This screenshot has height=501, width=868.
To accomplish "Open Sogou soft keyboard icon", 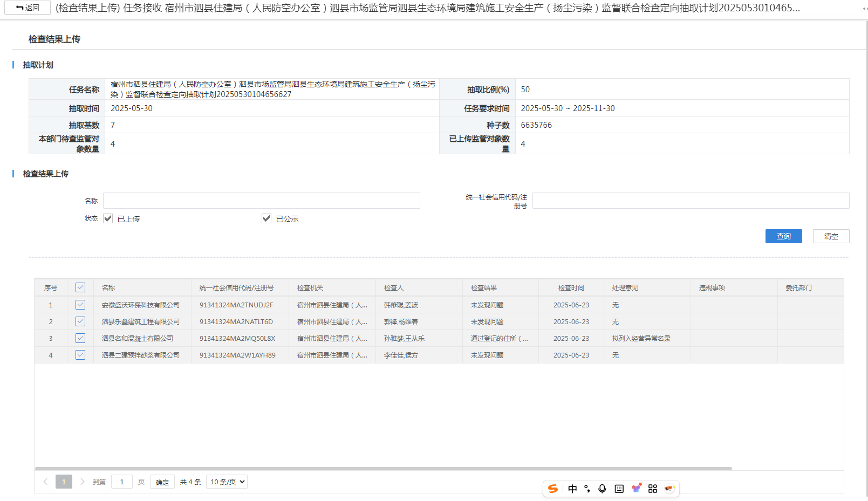I will pos(619,489).
